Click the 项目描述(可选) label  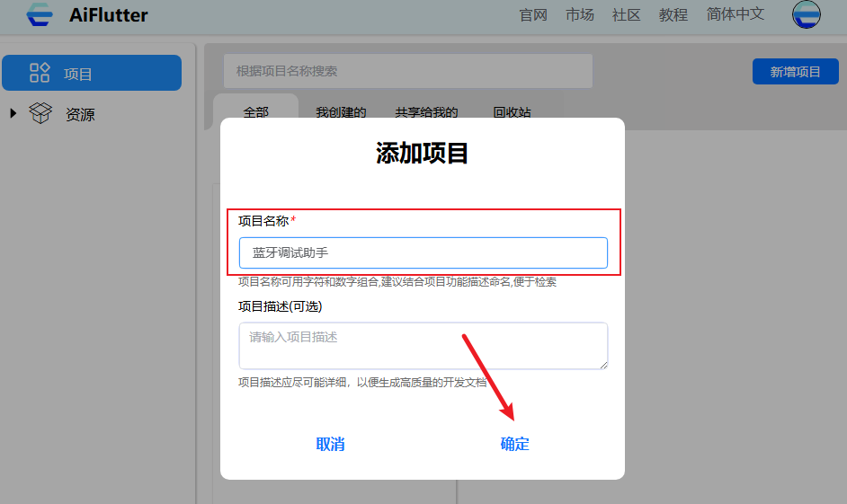point(280,306)
